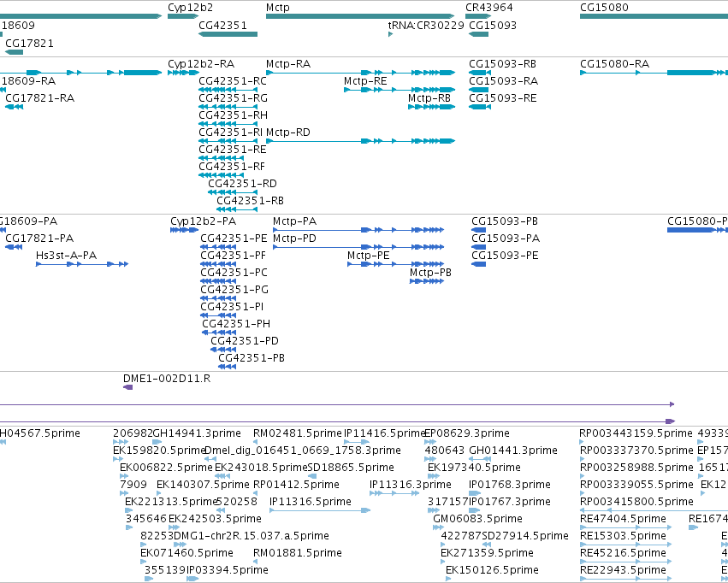728x583 pixels.
Task: Click transcript CG42351-RF label
Action: [x=232, y=167]
